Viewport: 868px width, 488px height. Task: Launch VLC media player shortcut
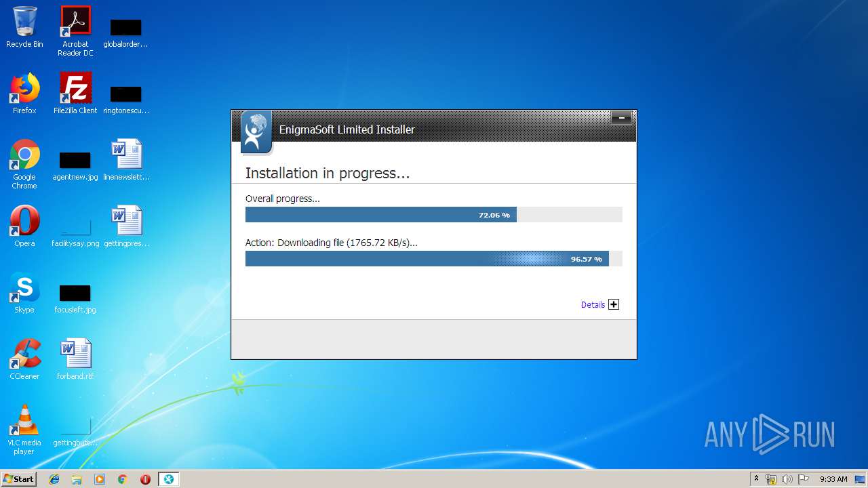[24, 430]
